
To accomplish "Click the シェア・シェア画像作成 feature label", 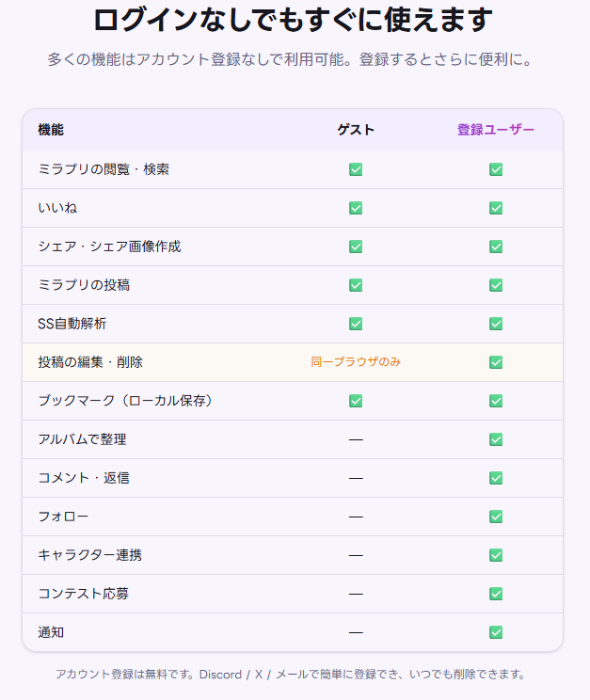I will pos(109,247).
